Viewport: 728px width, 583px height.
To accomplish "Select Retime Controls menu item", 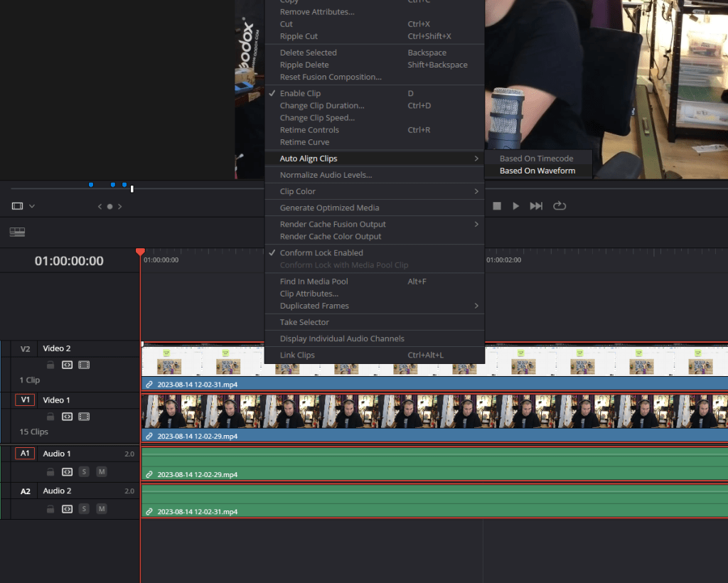I will click(375, 130).
